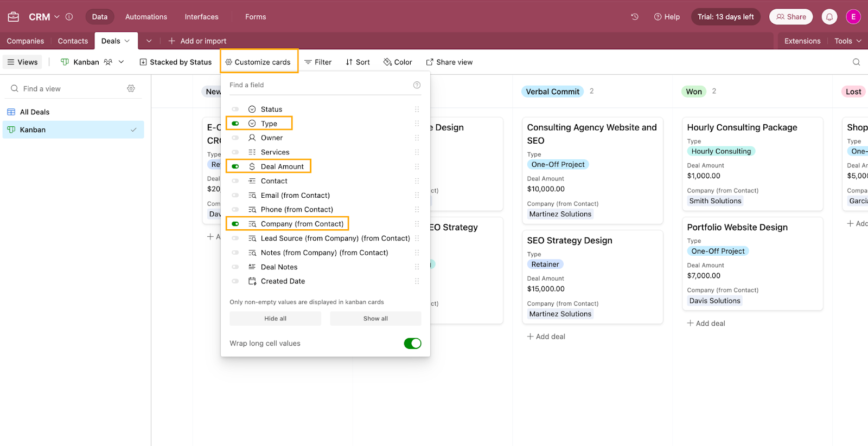Enable the Email (from Contact) toggle
Screen dimensions: 868x446
point(235,196)
